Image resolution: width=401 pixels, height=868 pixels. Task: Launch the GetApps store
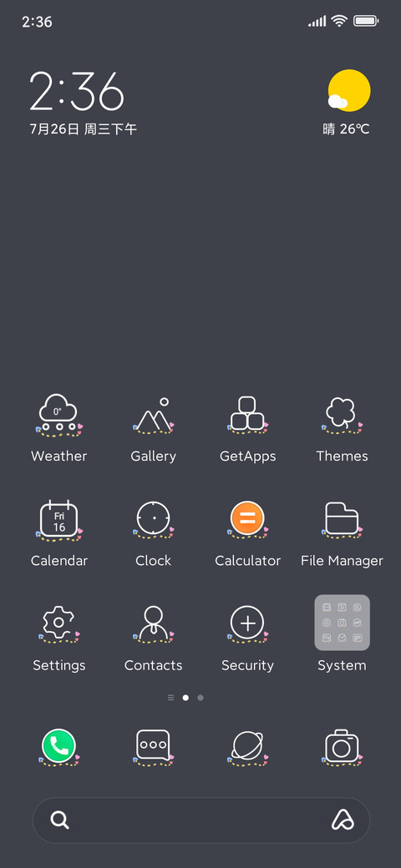point(247,415)
